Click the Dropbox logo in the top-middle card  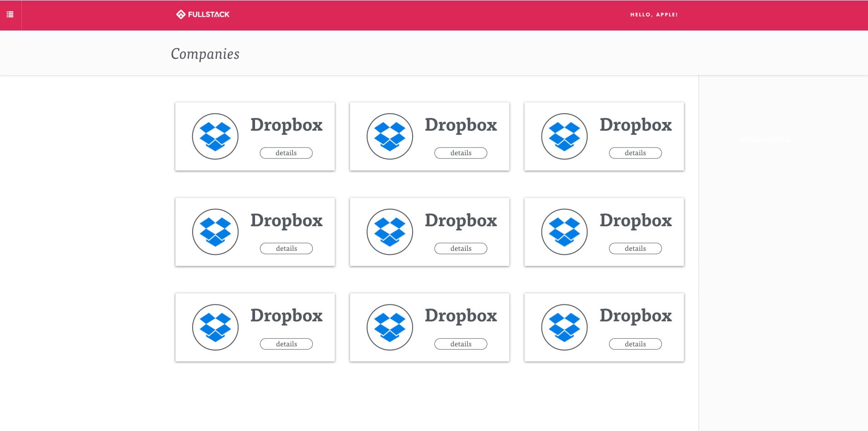(x=389, y=137)
